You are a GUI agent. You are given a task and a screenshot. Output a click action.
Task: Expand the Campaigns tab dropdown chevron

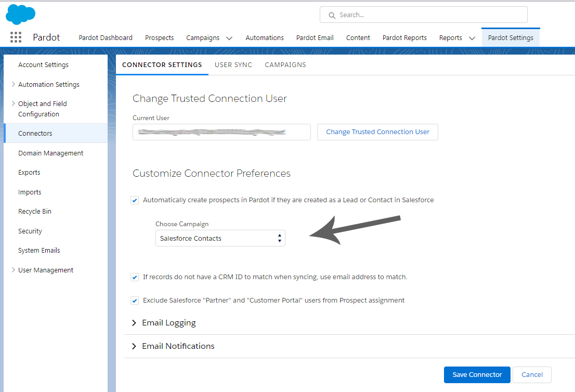click(229, 38)
